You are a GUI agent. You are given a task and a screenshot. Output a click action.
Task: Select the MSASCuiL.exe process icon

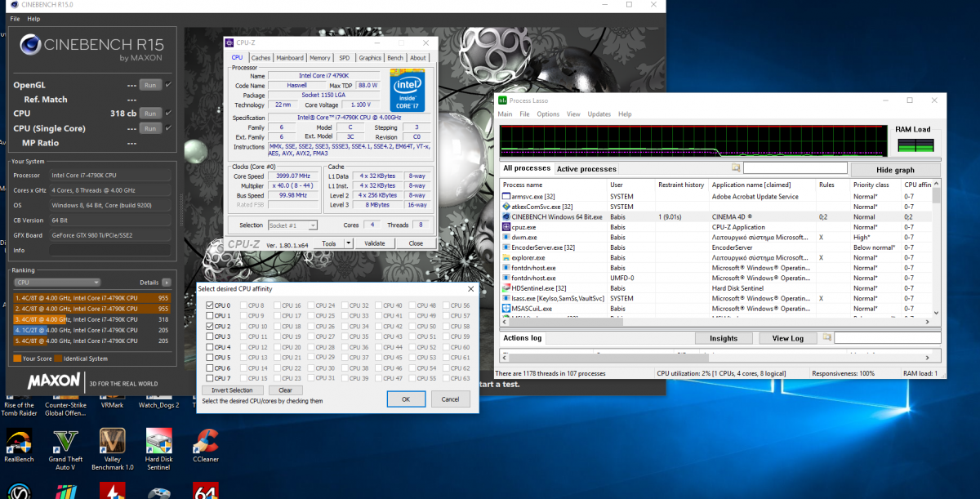(x=506, y=309)
